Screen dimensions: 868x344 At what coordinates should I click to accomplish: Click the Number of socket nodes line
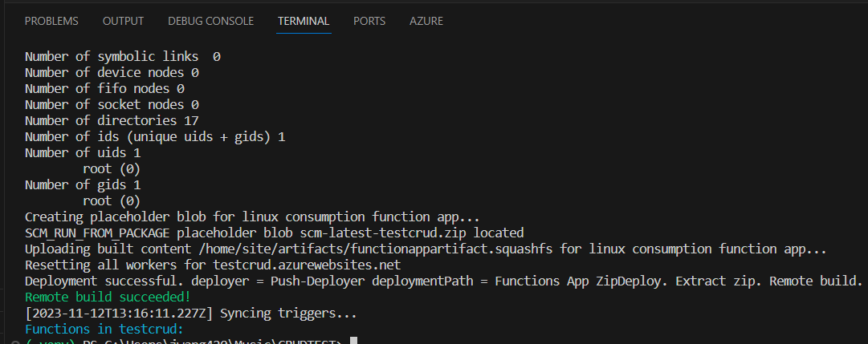tap(112, 104)
